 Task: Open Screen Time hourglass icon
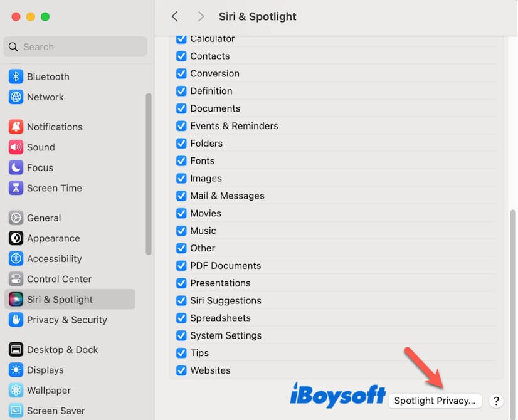click(x=16, y=188)
